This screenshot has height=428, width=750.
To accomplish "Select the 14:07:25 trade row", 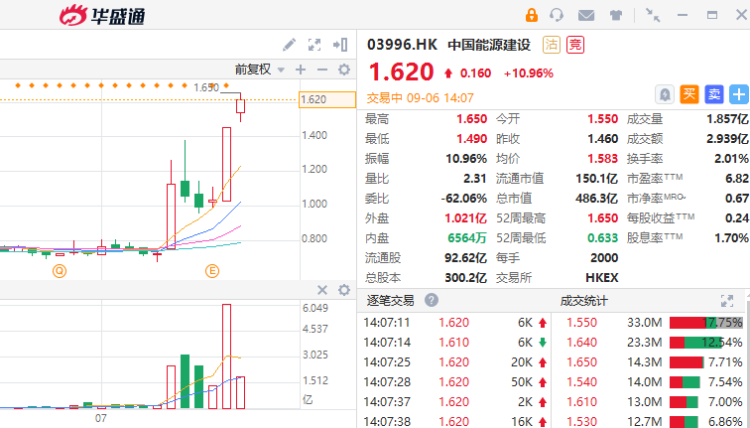I will pyautogui.click(x=455, y=362).
